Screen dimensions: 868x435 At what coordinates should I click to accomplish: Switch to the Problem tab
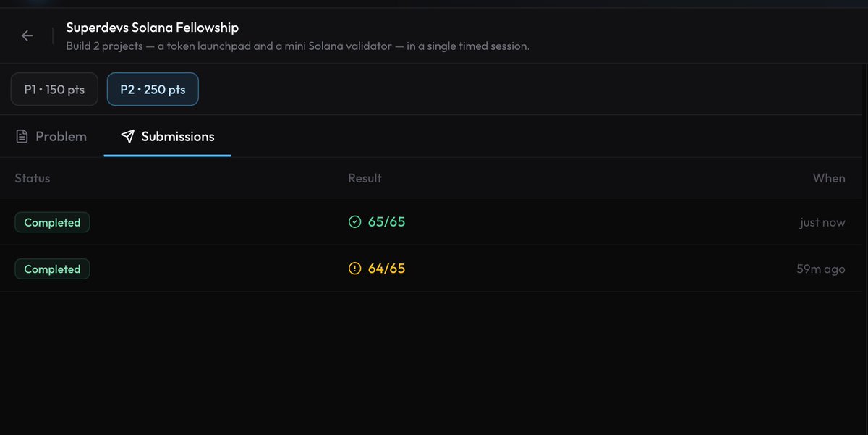[x=51, y=136]
